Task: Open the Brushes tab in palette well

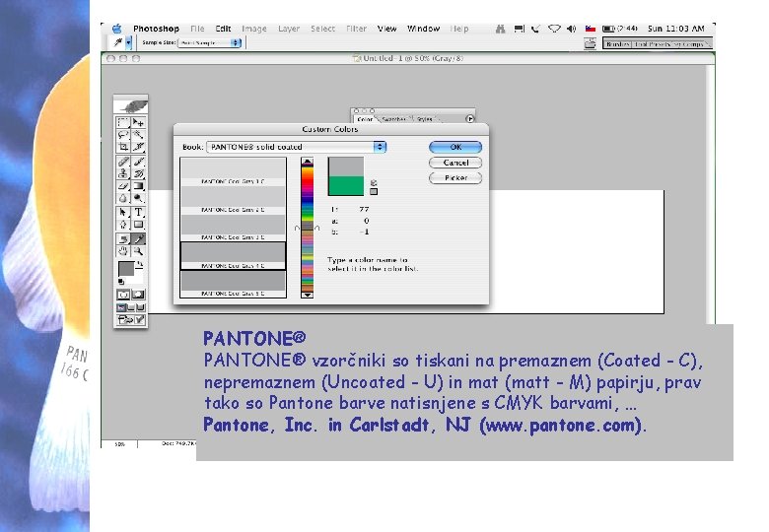Action: (617, 44)
